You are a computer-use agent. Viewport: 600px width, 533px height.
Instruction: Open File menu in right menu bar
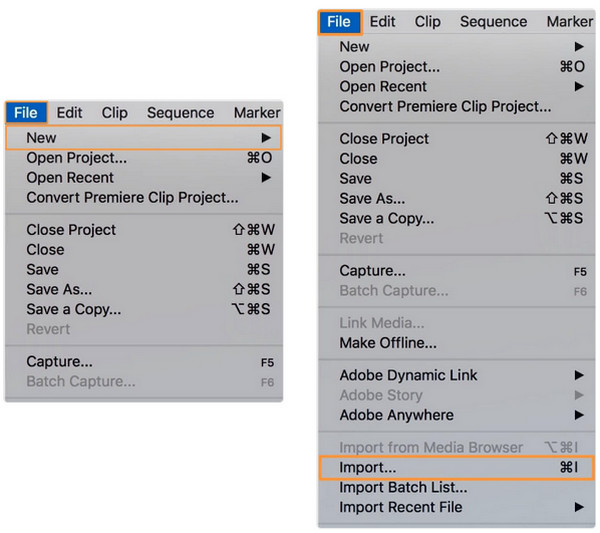(x=339, y=22)
